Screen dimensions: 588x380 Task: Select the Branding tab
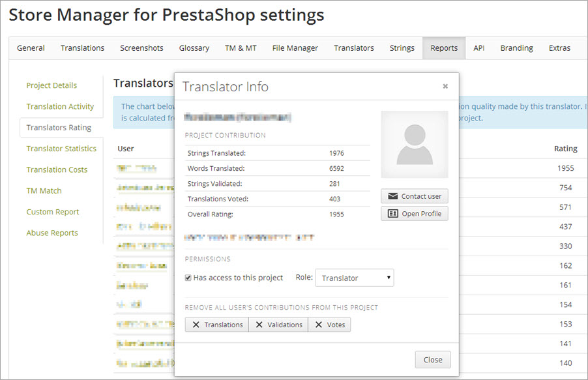coord(516,48)
